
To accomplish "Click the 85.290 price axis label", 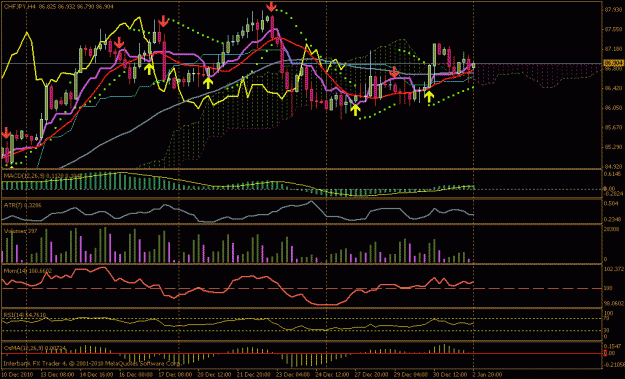I will tap(613, 147).
